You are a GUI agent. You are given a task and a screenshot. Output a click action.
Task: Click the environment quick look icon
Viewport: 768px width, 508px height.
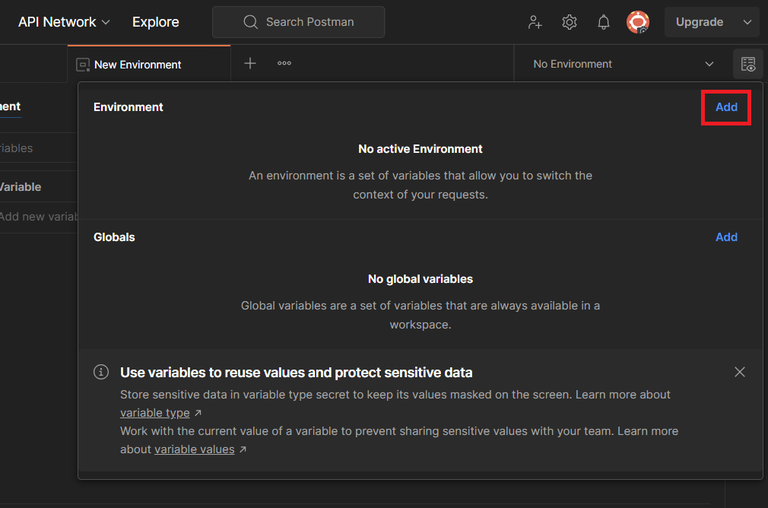pos(748,64)
